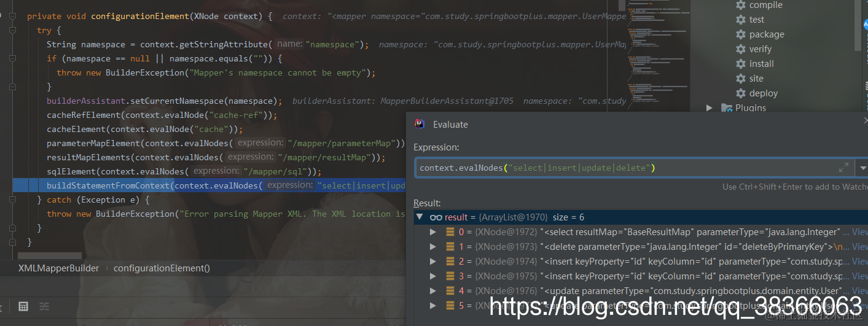Click configurationElement() breadcrumb
868x326 pixels.
click(162, 268)
